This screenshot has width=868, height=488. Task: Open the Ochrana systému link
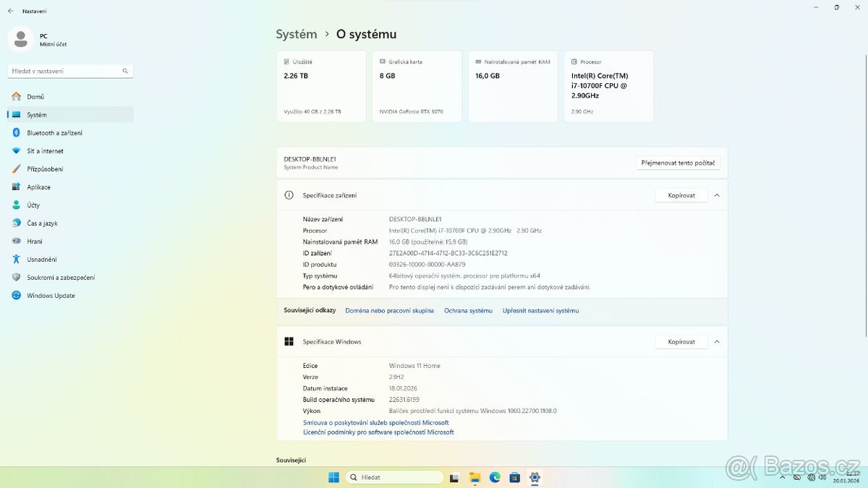pos(467,310)
